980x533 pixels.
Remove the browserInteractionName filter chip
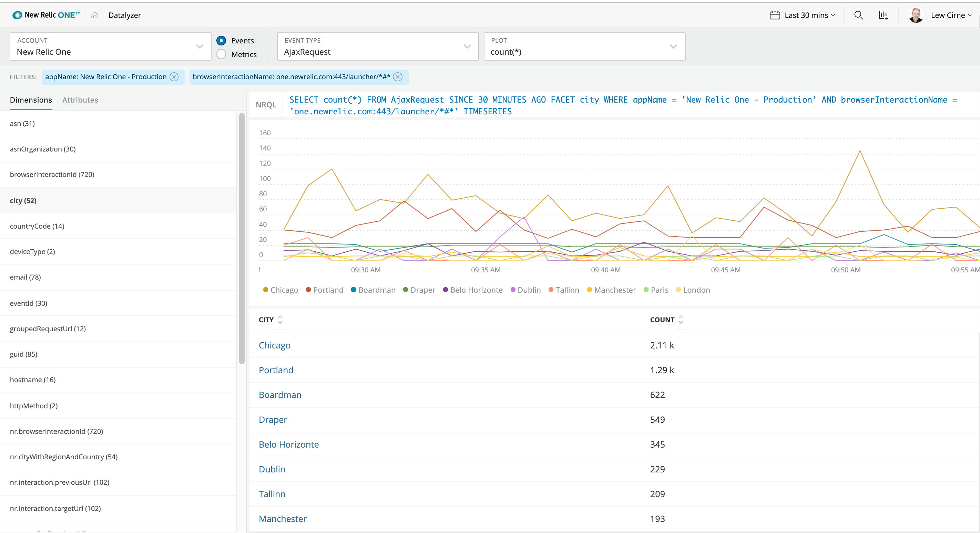pos(398,77)
